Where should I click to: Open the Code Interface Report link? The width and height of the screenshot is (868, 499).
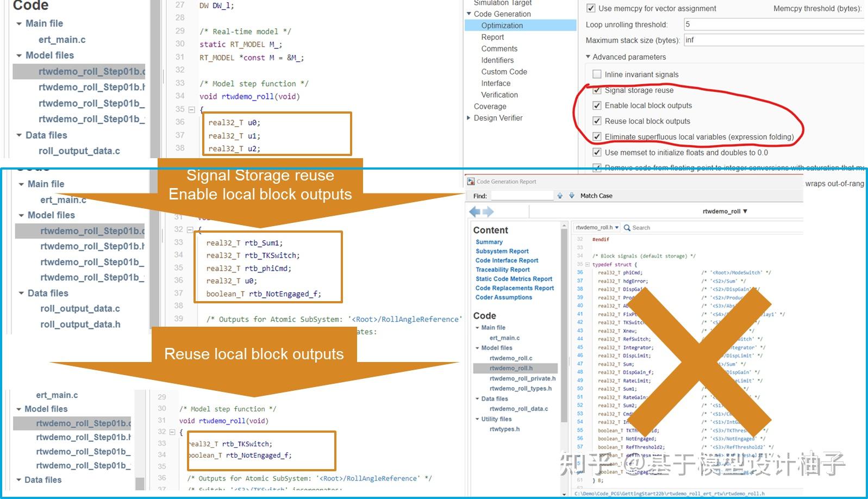coord(507,261)
